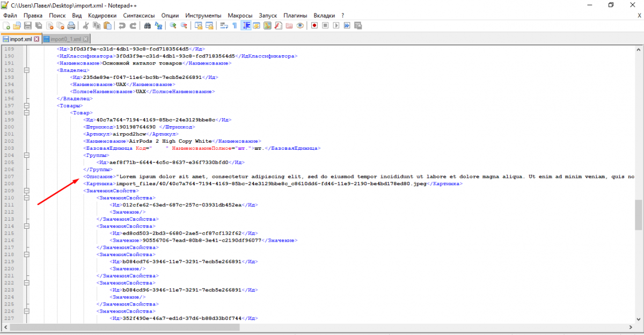Toggle the Function List panel icon
Image resolution: width=644 pixels, height=335 pixels.
coord(278,25)
